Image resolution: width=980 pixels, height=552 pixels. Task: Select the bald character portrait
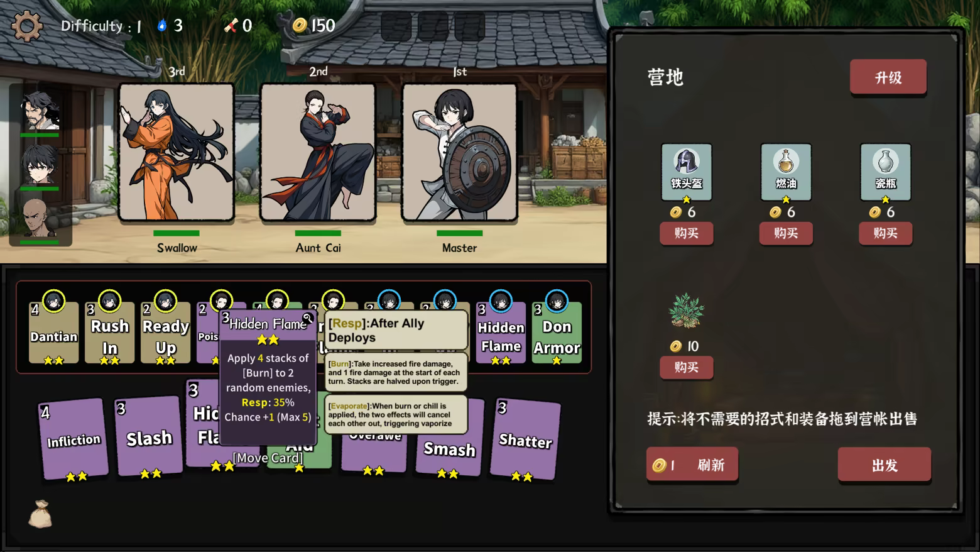[40, 218]
